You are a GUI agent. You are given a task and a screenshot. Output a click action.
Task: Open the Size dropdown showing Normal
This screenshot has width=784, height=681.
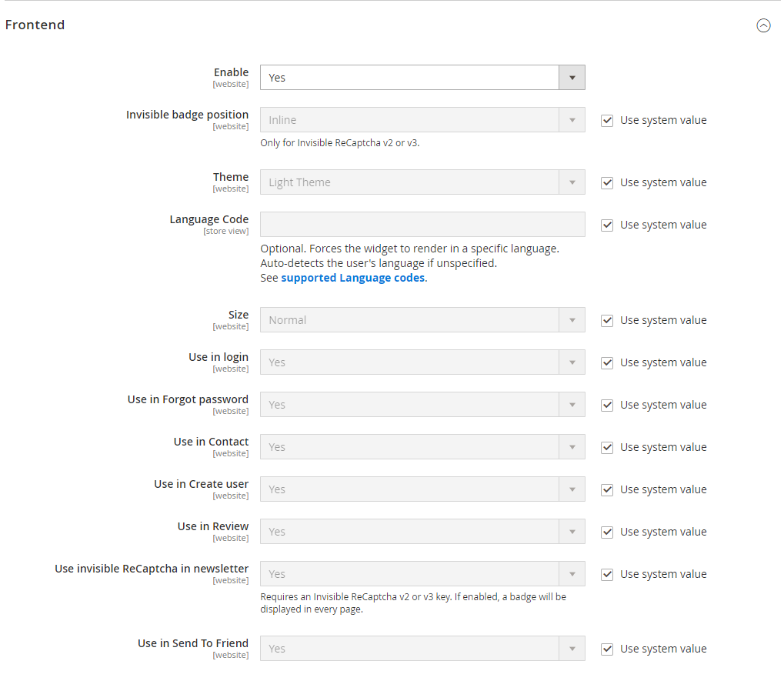click(422, 320)
